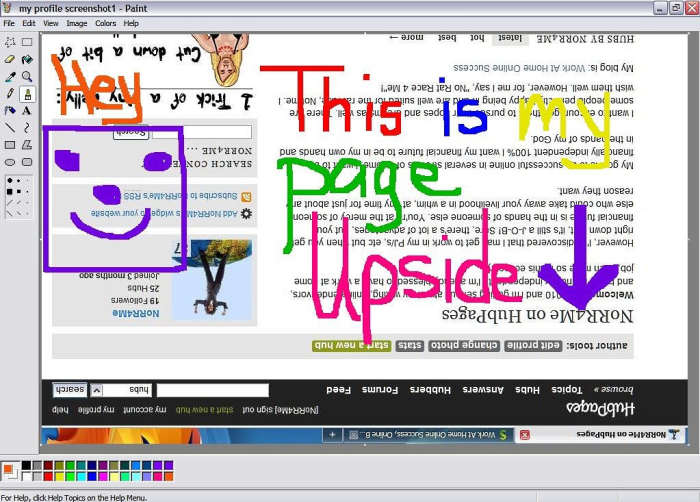
Task: Pick the olive swatch in the top row
Action: [59, 465]
